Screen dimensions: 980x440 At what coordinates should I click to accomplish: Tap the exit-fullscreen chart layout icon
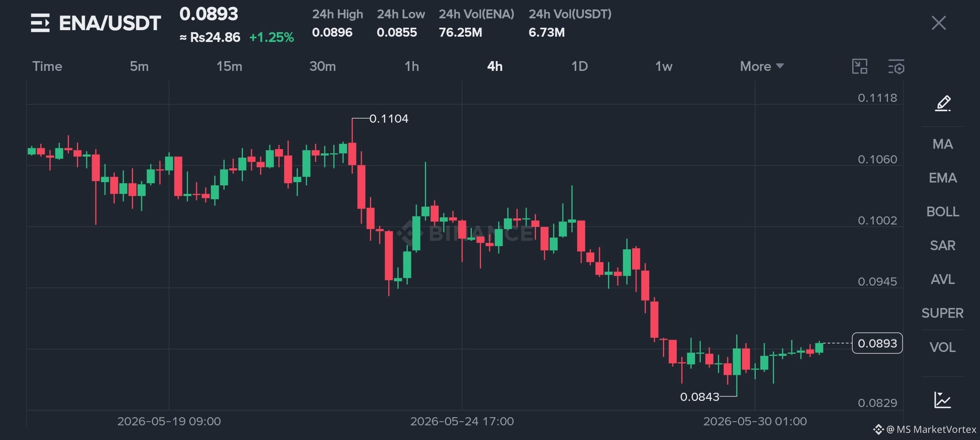tap(860, 66)
